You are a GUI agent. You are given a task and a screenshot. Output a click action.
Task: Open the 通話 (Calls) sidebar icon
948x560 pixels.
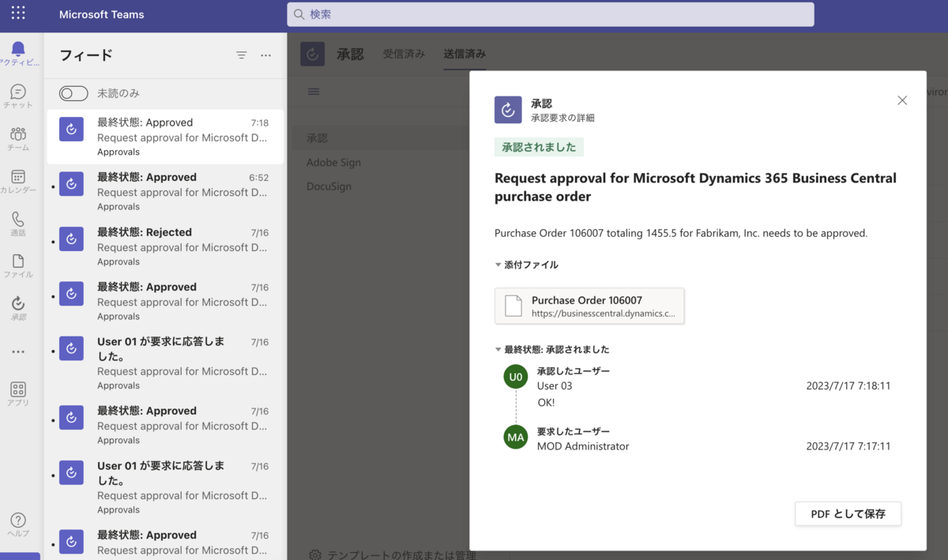coord(17,220)
